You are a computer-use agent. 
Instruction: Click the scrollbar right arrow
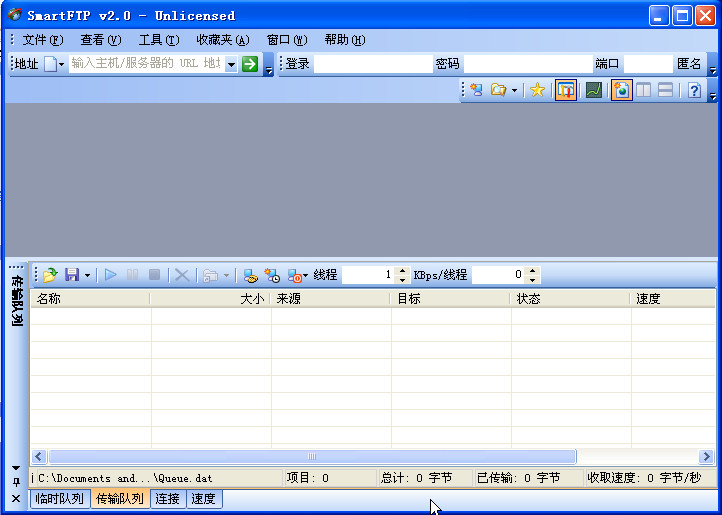coord(706,456)
